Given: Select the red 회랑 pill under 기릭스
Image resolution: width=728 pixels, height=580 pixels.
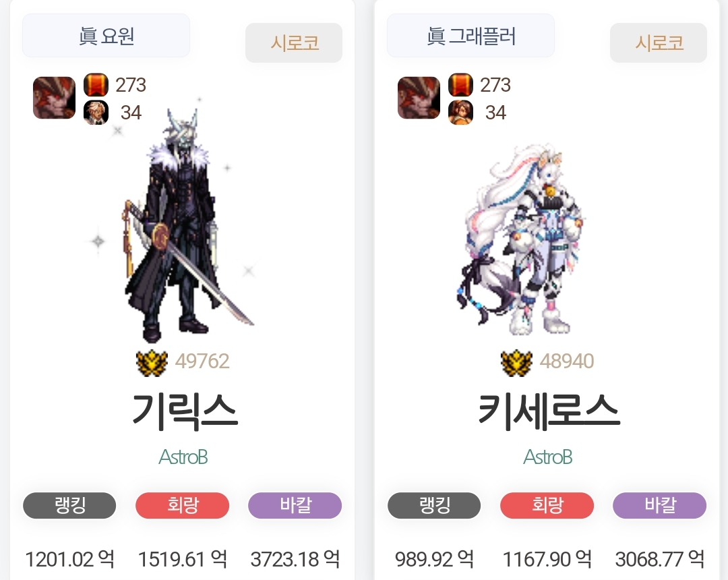Looking at the screenshot, I should (x=183, y=505).
